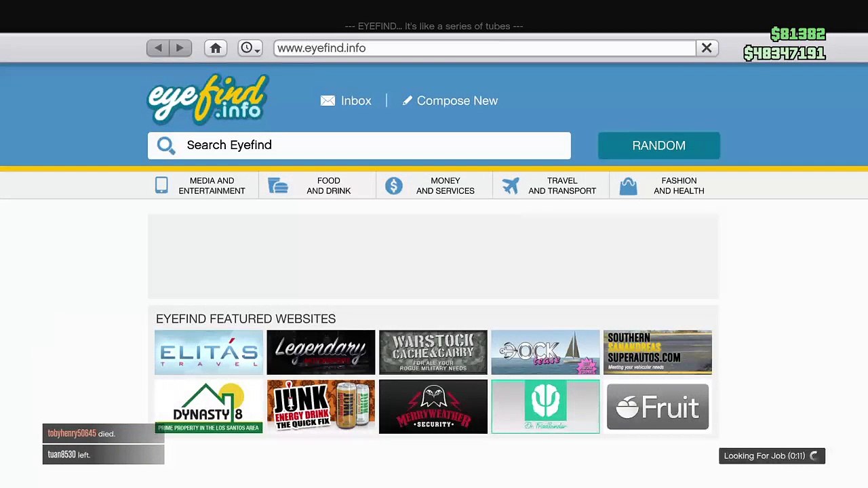Open Compose New link

click(457, 101)
